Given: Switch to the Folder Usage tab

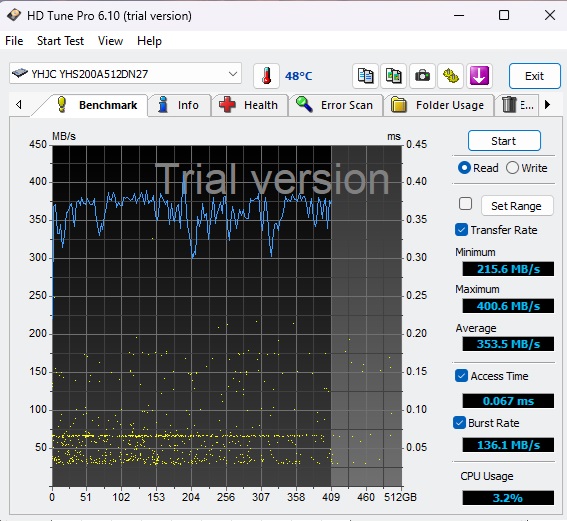Looking at the screenshot, I should [x=438, y=105].
